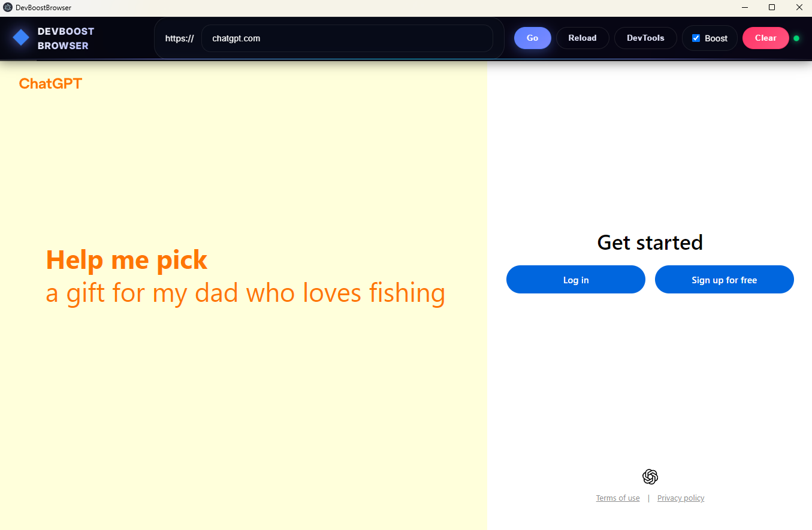
Task: Open DevTools from the toolbar
Action: (645, 38)
